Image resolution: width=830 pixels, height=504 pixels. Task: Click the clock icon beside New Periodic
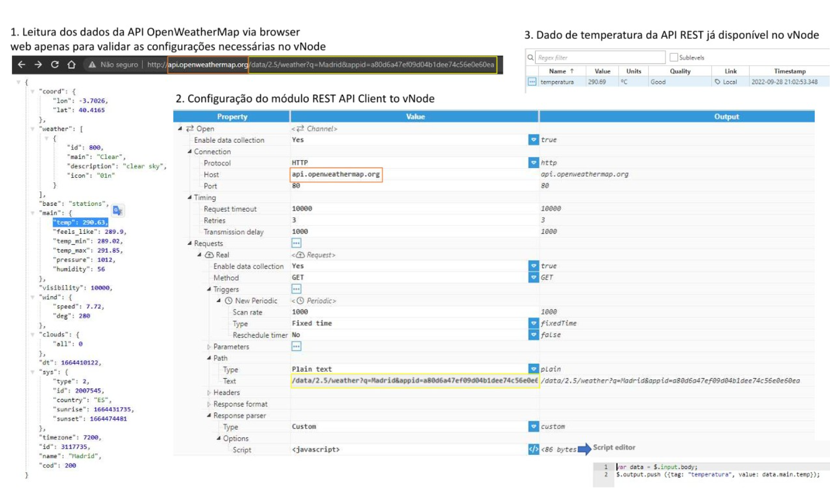click(x=228, y=301)
